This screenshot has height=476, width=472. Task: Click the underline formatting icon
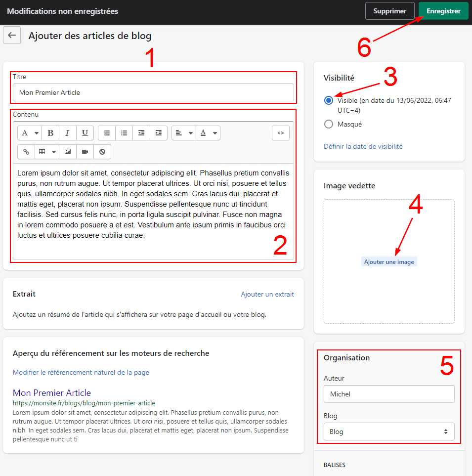85,133
